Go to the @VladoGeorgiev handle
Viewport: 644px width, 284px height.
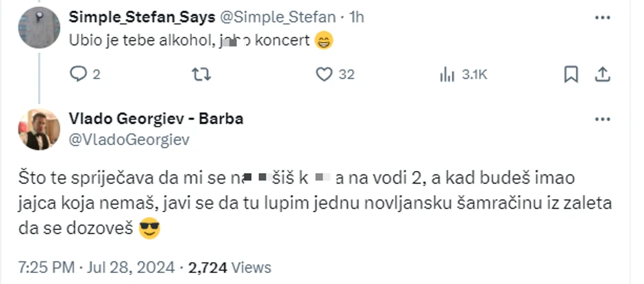point(129,140)
